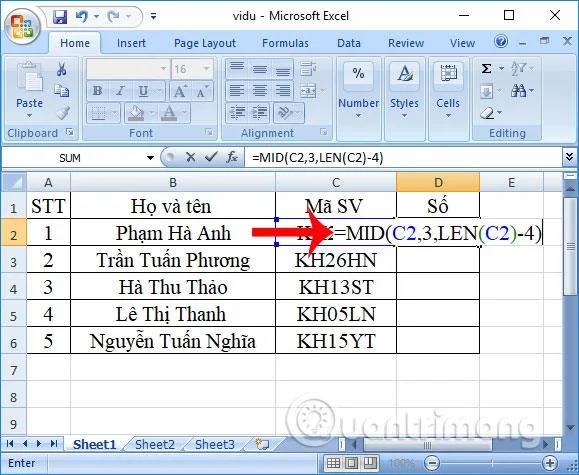The height and width of the screenshot is (475, 579).
Task: Select the Data ribbon tab
Action: point(349,43)
